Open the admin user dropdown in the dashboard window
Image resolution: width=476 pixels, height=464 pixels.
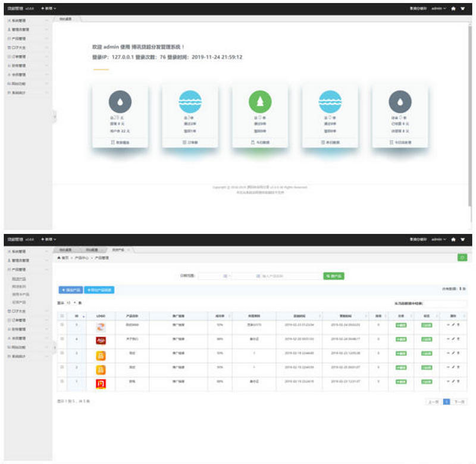coord(439,8)
